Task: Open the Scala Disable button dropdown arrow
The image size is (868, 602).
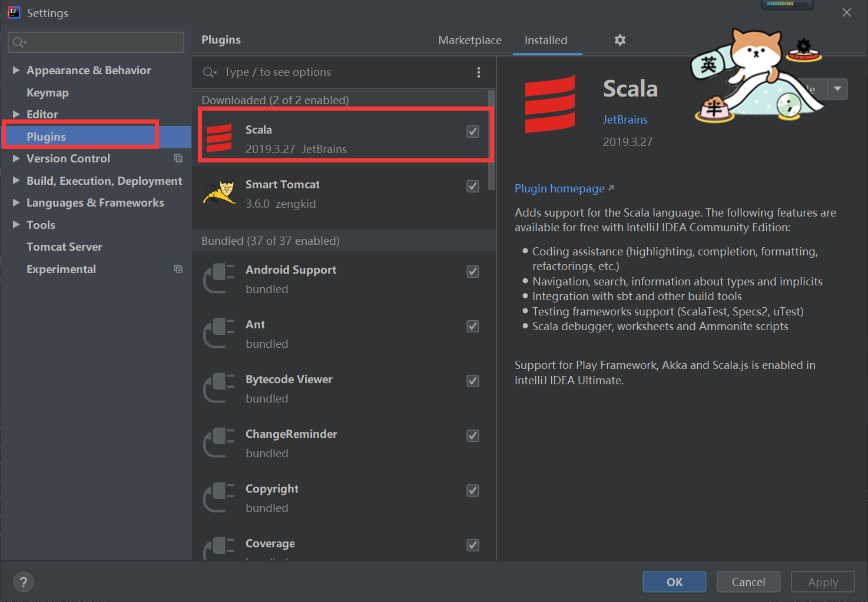Action: coord(837,89)
